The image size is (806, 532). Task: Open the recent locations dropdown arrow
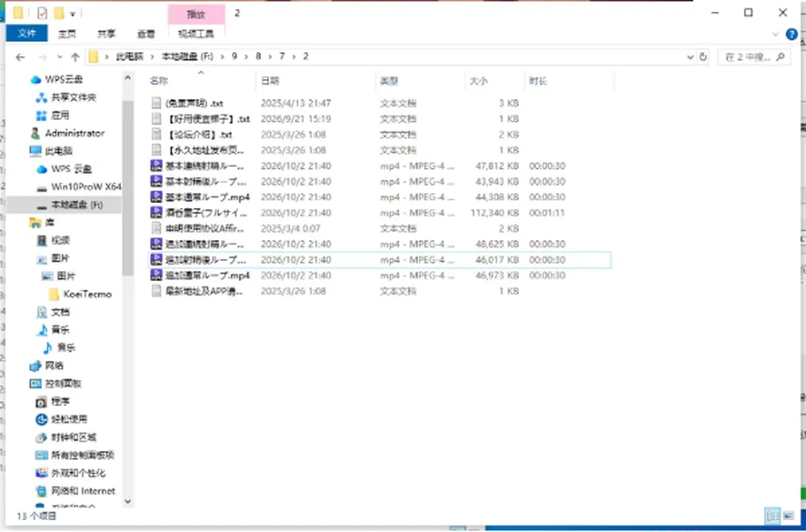[60, 57]
